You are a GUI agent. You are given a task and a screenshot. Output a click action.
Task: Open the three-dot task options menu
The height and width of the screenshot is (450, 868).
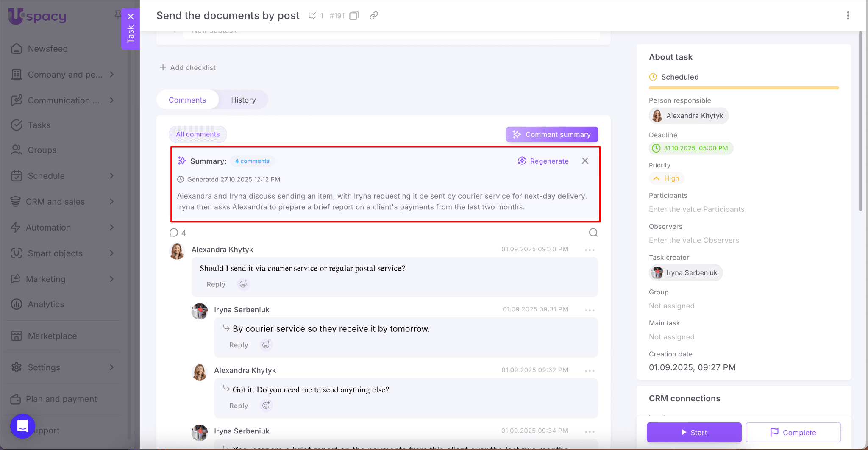click(x=848, y=16)
